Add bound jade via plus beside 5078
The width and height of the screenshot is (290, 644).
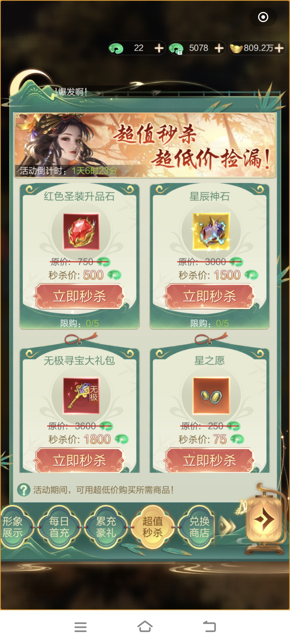point(219,48)
